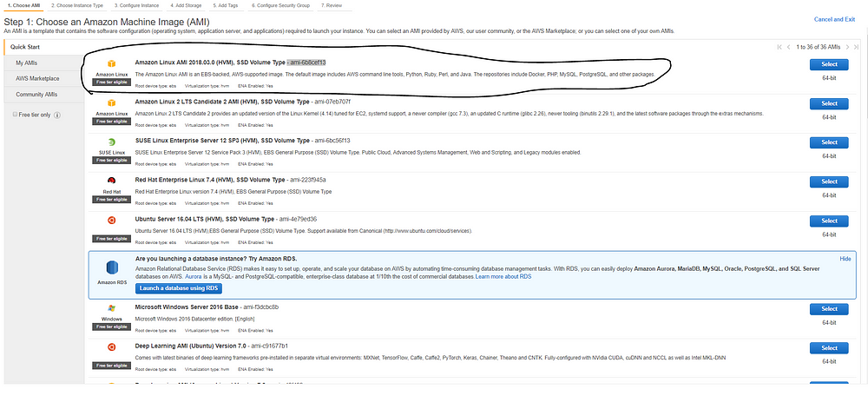
Task: Enable the Free tier only checkbox
Action: tap(15, 115)
